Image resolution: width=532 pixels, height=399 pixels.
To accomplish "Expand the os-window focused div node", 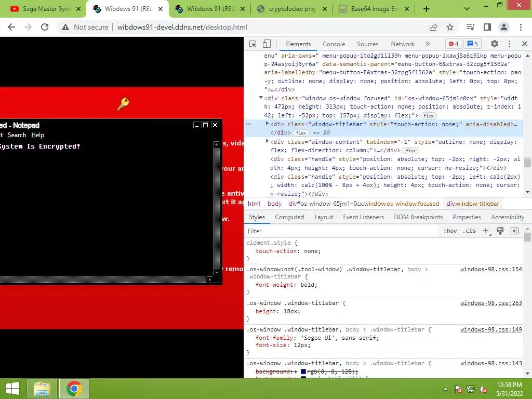I will tap(261, 98).
